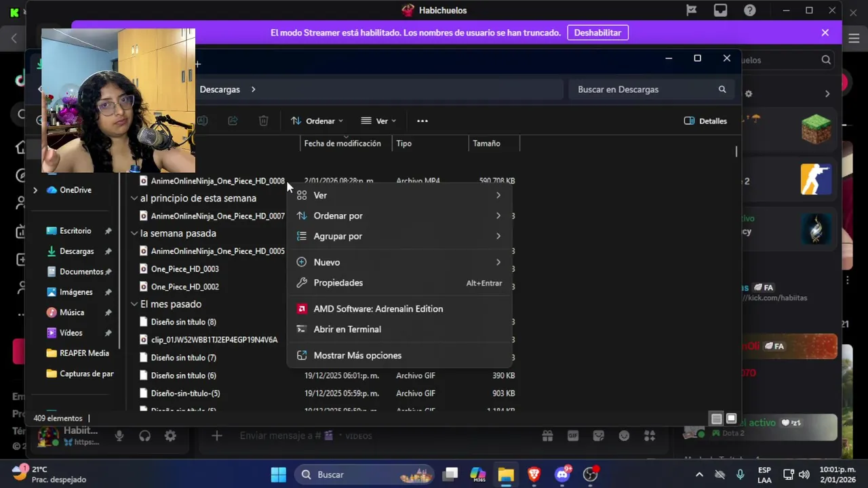Image resolution: width=868 pixels, height=488 pixels.
Task: Select file Diseño-sin-titulo-(5)
Action: point(185,393)
